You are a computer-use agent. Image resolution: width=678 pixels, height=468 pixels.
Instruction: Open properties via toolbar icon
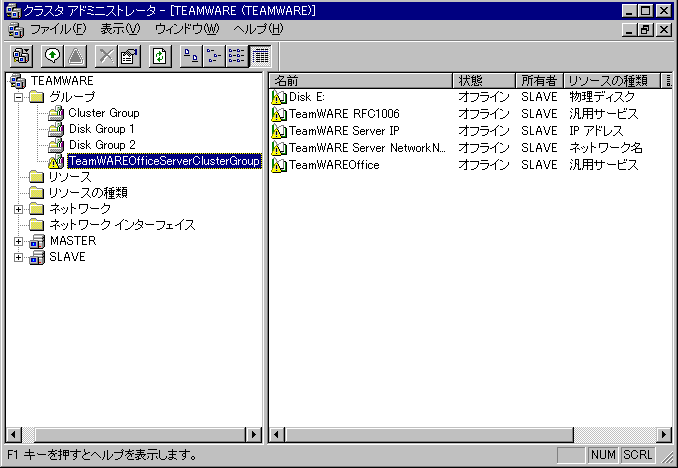[x=129, y=56]
